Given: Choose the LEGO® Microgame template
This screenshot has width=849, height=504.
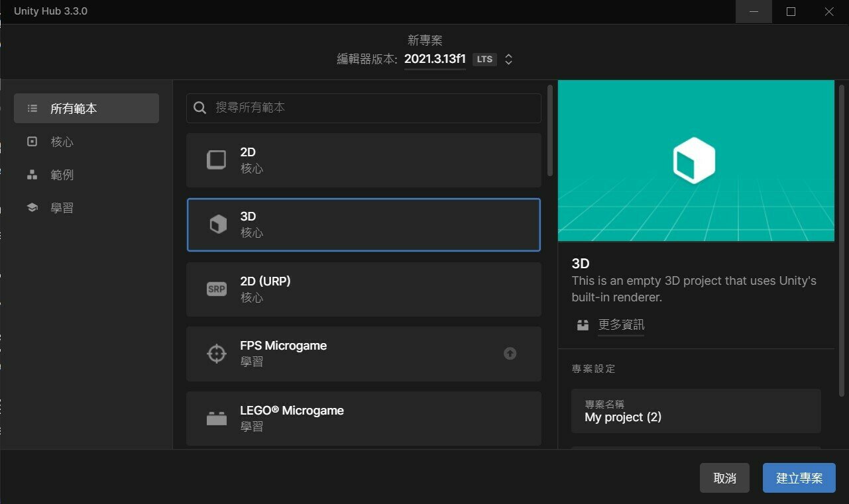Looking at the screenshot, I should pyautogui.click(x=364, y=419).
